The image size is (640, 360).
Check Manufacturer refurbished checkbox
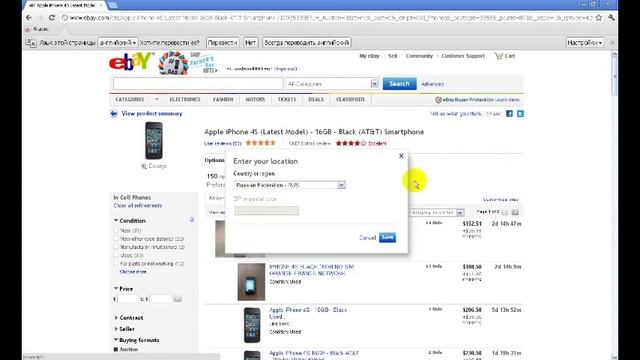[116, 247]
